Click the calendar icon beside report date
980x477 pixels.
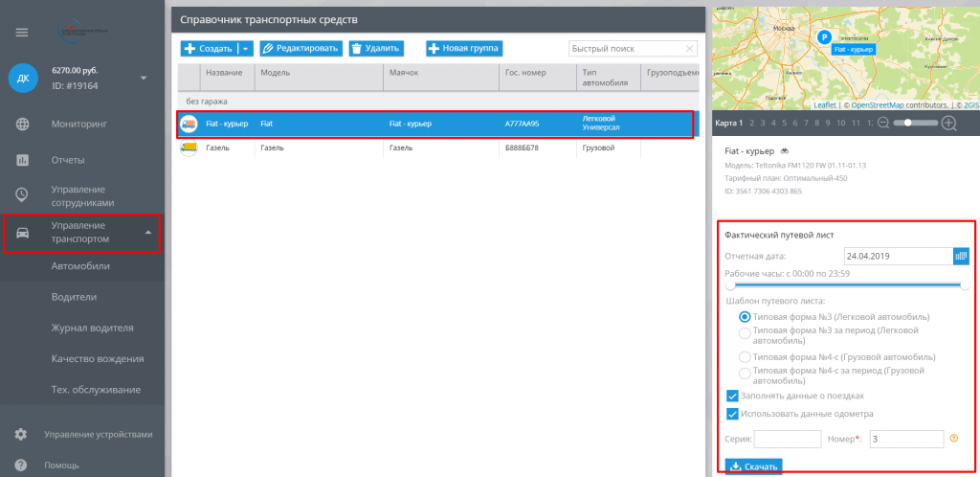(961, 256)
